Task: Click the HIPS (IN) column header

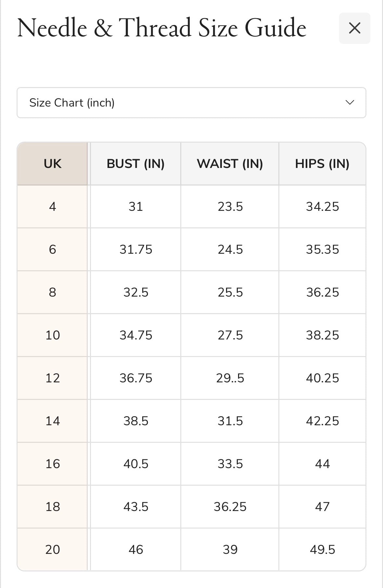Action: pyautogui.click(x=322, y=164)
